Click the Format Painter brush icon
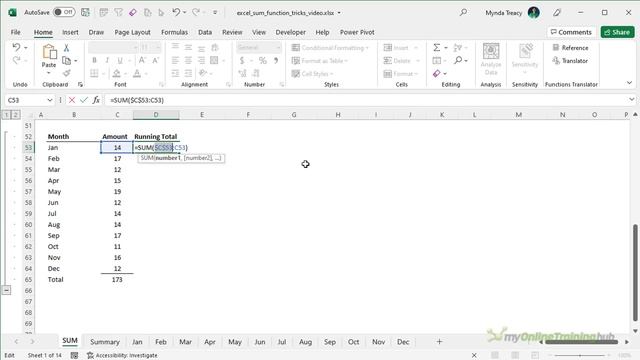 66,73
